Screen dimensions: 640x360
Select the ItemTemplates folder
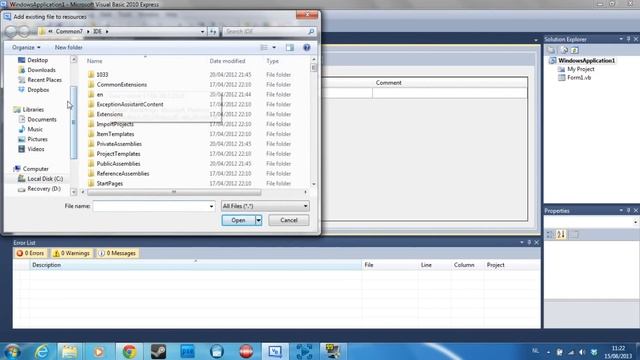[x=115, y=134]
